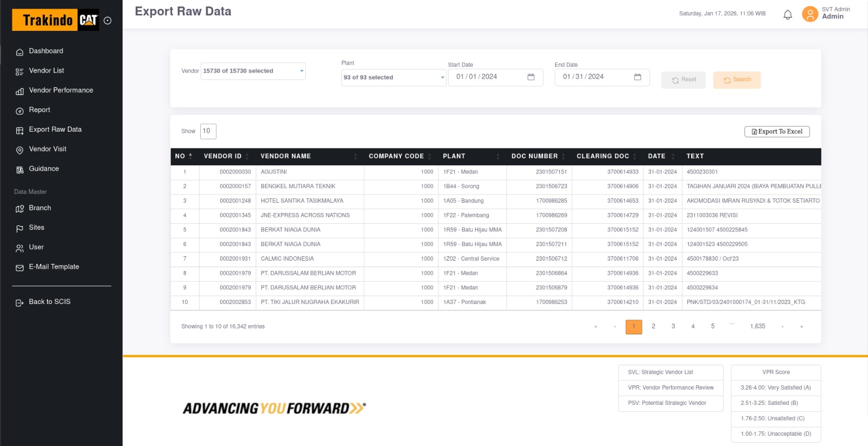Open the Plant multi-select dropdown
This screenshot has height=446, width=868.
tap(394, 77)
